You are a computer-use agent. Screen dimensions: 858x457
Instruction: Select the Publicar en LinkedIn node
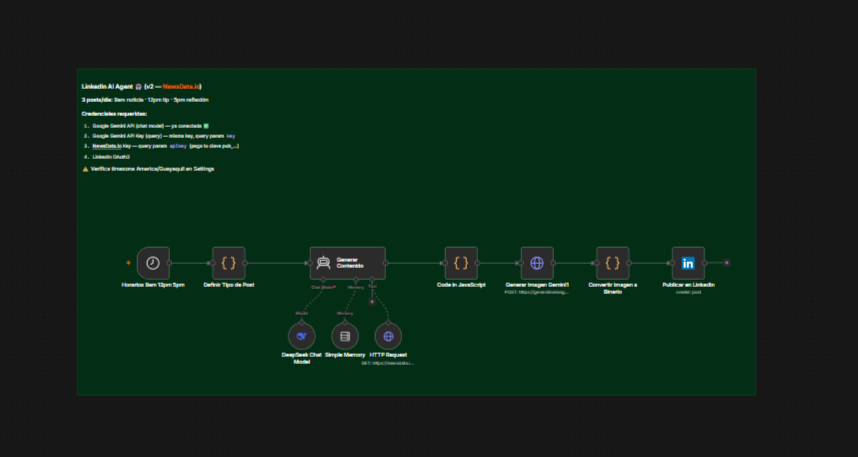(688, 263)
